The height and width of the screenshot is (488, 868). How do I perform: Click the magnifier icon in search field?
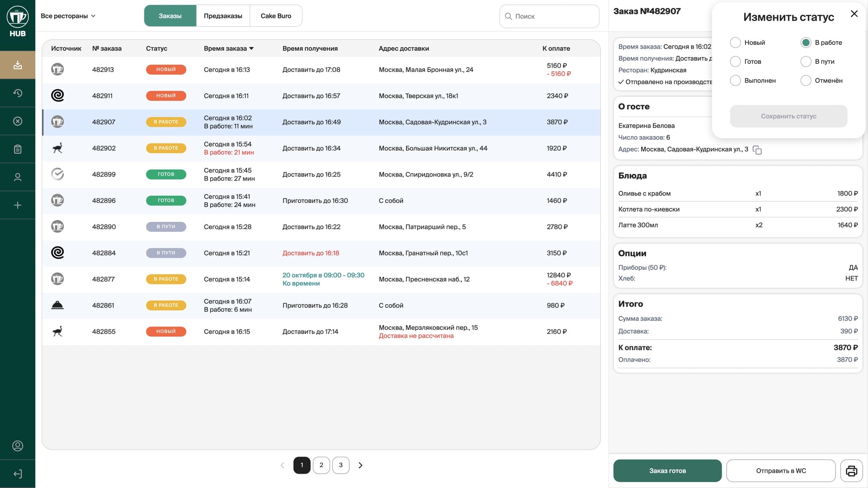pos(508,16)
